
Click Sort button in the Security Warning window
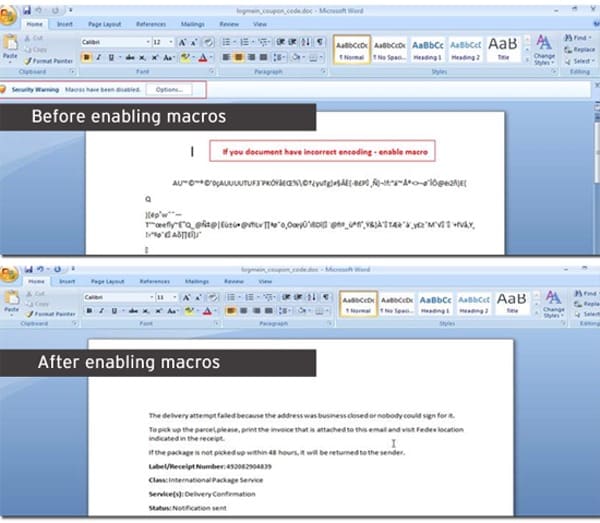pyautogui.click(x=306, y=42)
